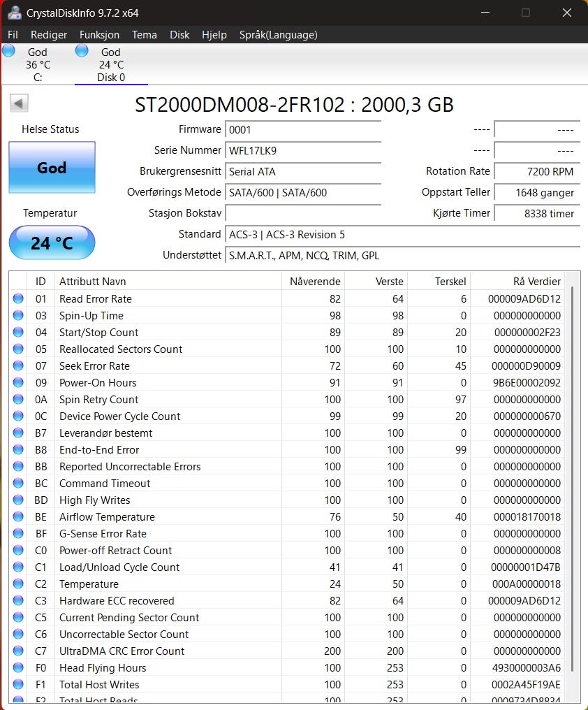Click the Firmware field showing 0001
588x710 pixels.
click(303, 130)
